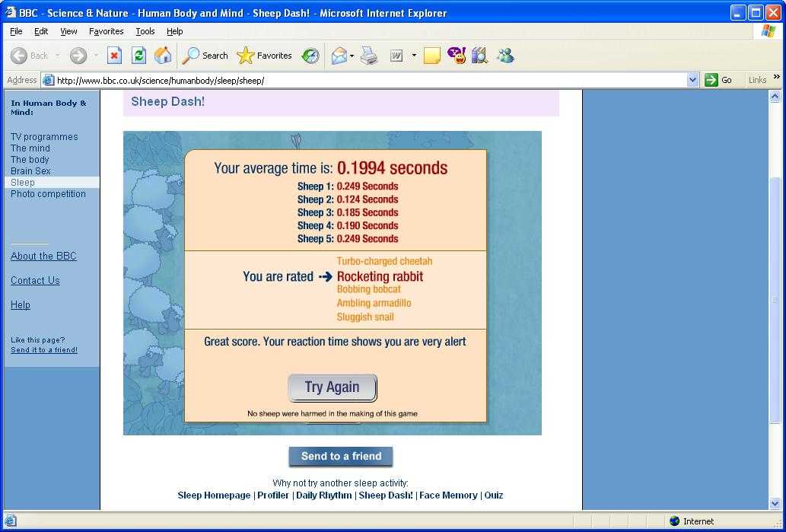The height and width of the screenshot is (532, 786).
Task: Open the History toolbar icon
Action: coord(310,56)
